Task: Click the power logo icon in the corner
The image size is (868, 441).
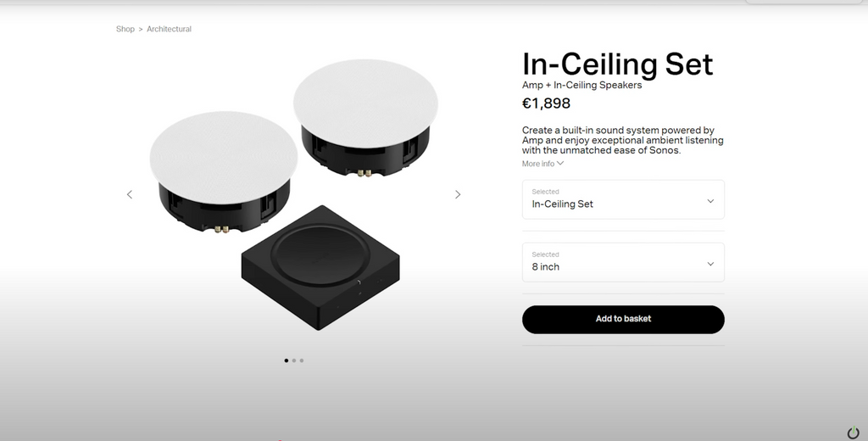Action: click(854, 433)
